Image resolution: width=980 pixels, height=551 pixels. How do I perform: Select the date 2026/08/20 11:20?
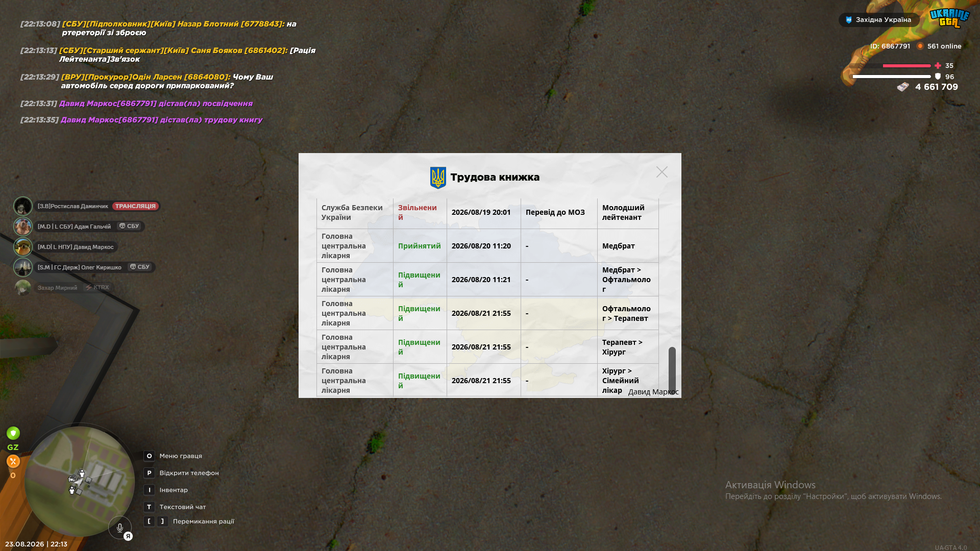click(x=481, y=246)
